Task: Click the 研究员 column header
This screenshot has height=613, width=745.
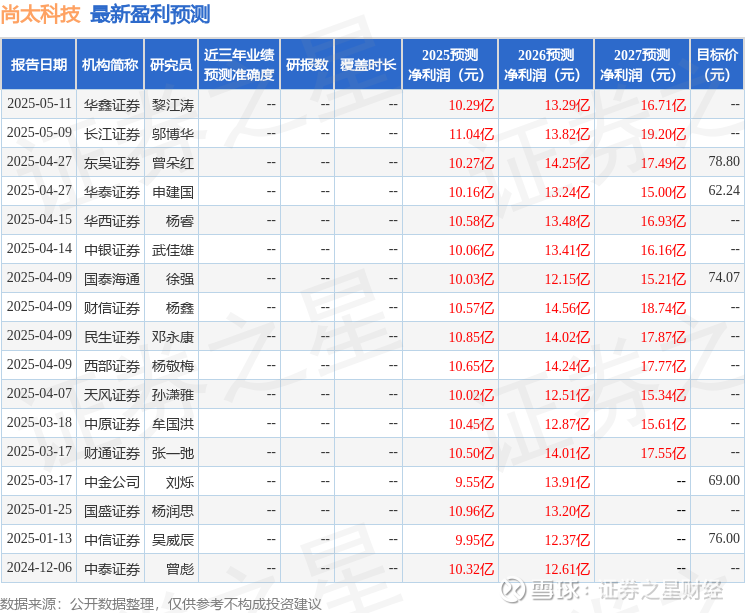Action: click(x=171, y=65)
